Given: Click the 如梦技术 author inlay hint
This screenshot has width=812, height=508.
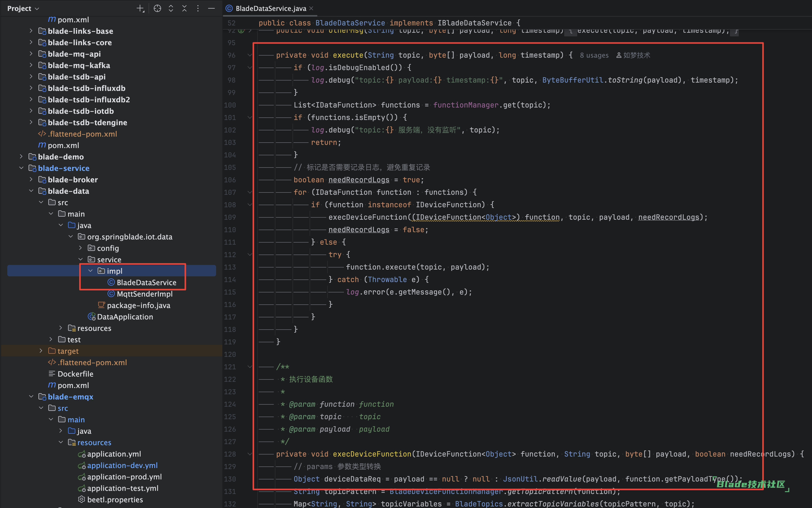Looking at the screenshot, I should click(633, 55).
